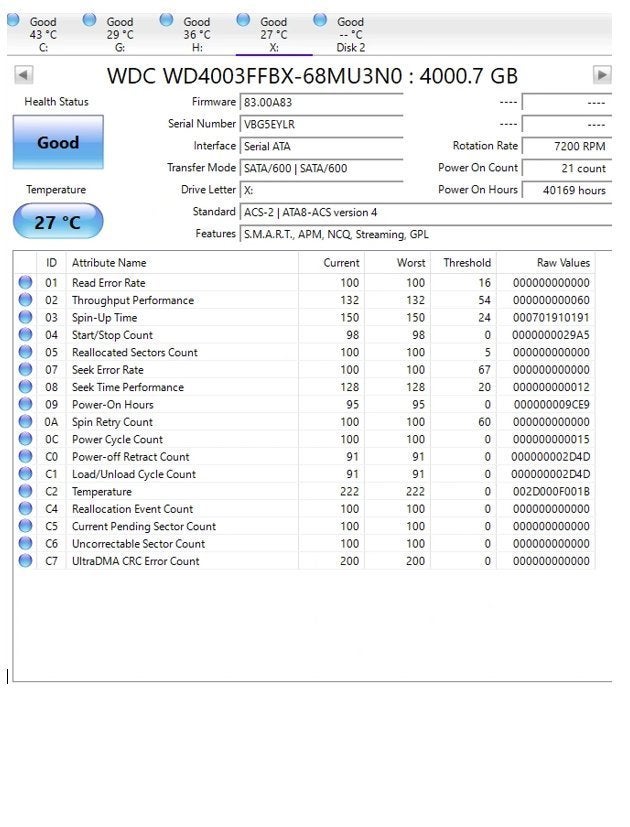Select the Power-On Hours attribute name
Screen dimensions: 630x827
pos(113,405)
